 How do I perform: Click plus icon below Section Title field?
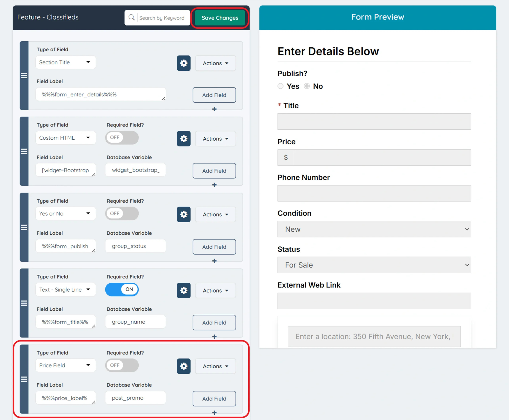click(x=214, y=109)
